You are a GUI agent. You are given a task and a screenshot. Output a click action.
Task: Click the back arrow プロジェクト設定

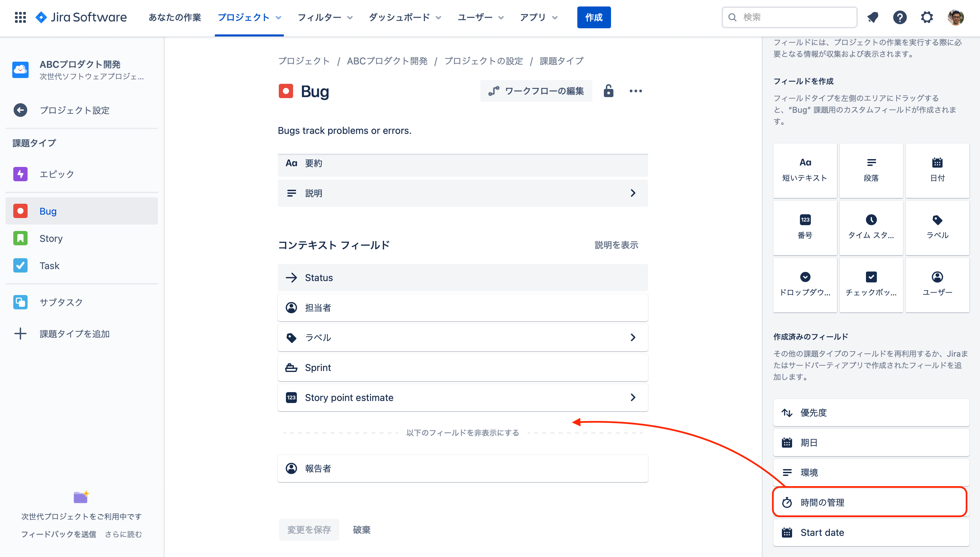point(21,110)
